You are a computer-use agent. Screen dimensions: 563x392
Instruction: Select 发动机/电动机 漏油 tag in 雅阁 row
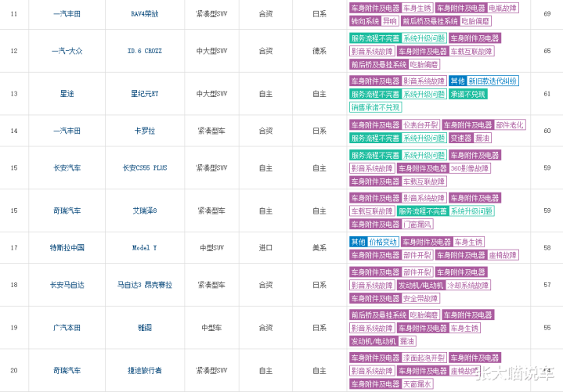pyautogui.click(x=382, y=341)
